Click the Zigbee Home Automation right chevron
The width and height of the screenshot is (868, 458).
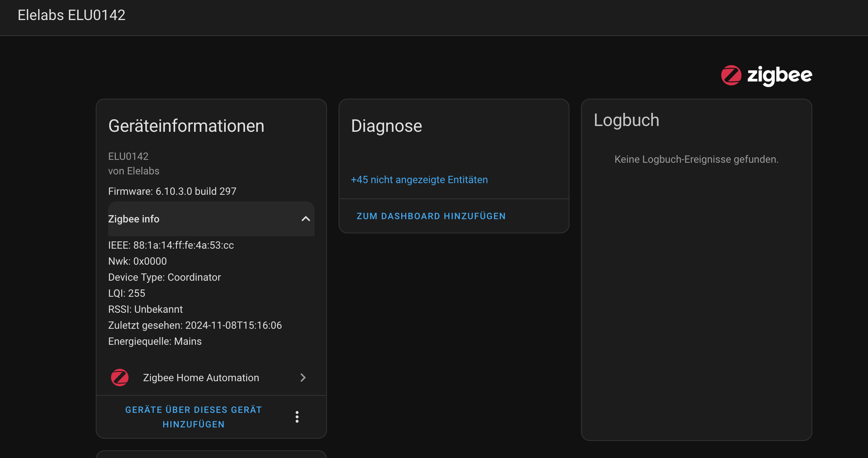303,378
